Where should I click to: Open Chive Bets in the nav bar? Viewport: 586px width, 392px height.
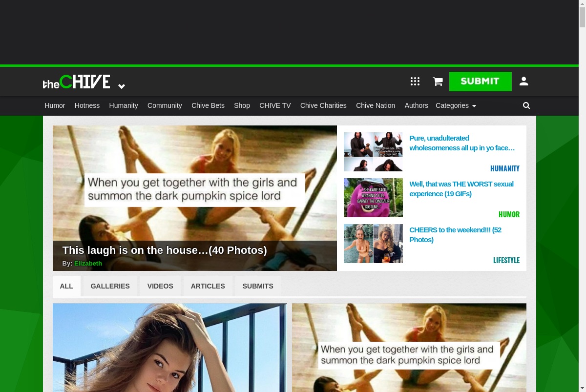pos(208,105)
